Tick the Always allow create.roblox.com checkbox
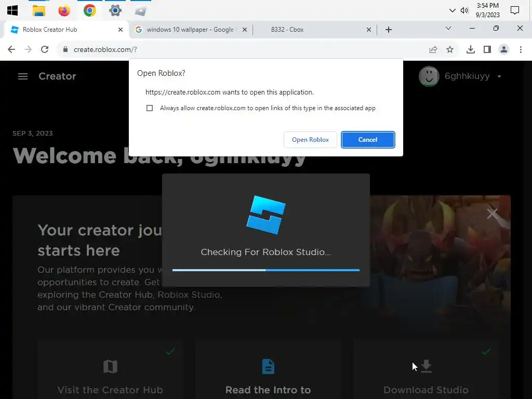Screen dimensions: 532x399 [150, 108]
